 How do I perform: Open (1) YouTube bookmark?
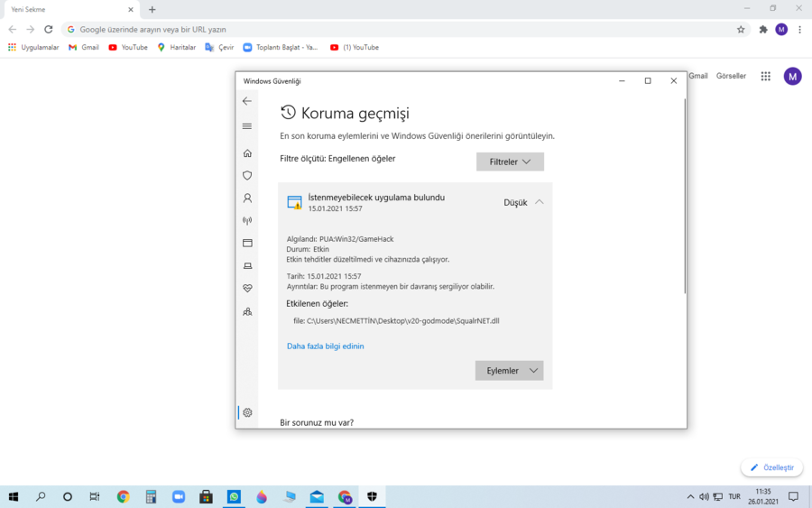(x=355, y=47)
